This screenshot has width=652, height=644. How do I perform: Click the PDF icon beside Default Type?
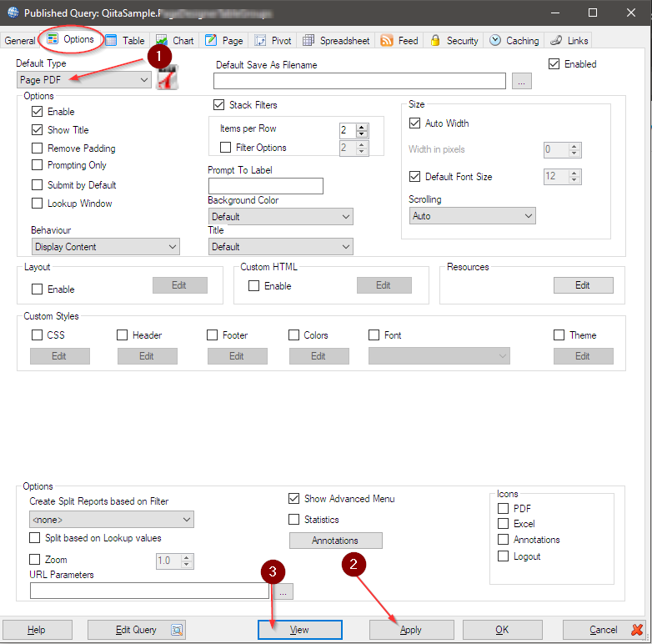tap(167, 78)
